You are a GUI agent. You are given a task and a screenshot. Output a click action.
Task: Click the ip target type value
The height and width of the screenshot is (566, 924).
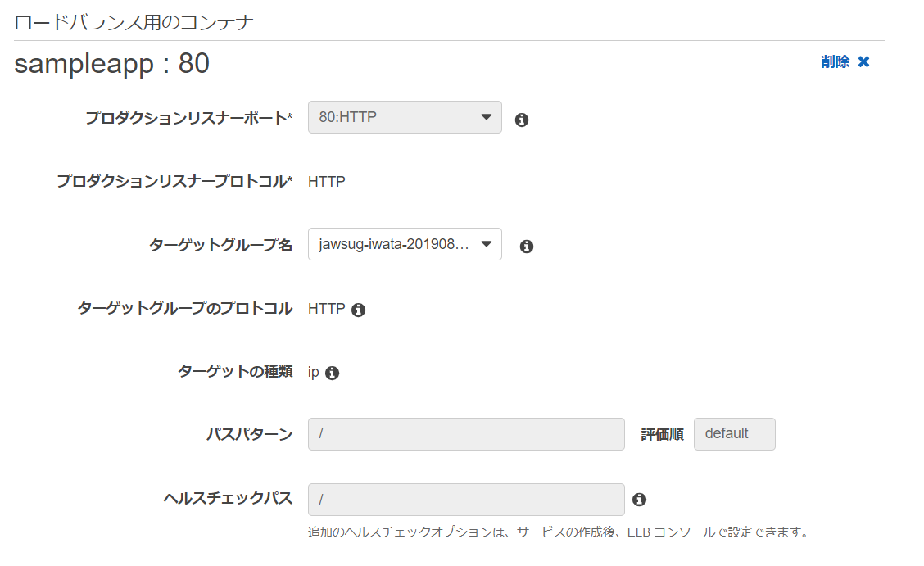[315, 372]
